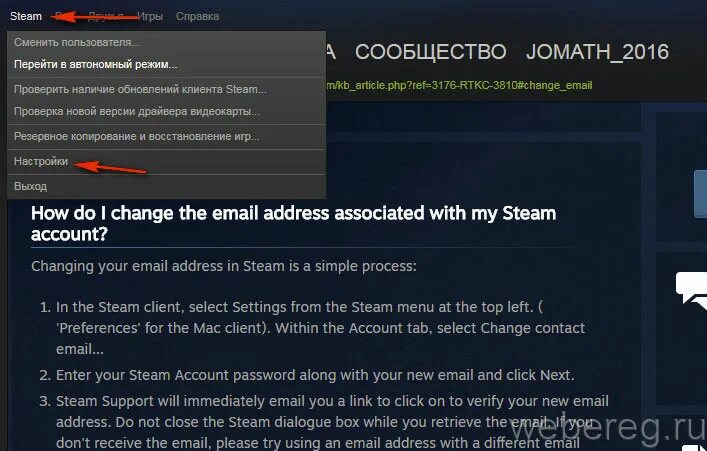This screenshot has height=451, width=707.
Task: Click the blue button at right edge
Action: 700,194
